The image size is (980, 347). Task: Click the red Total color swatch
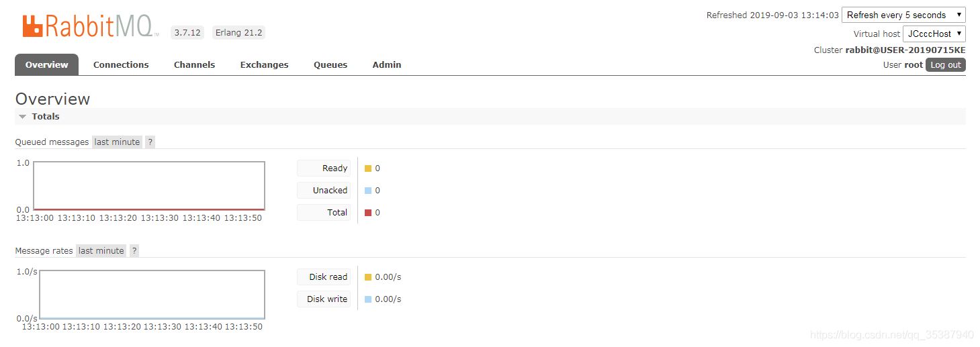click(x=368, y=213)
